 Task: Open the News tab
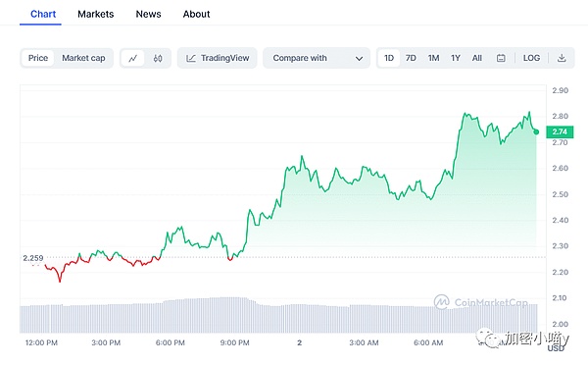click(148, 14)
